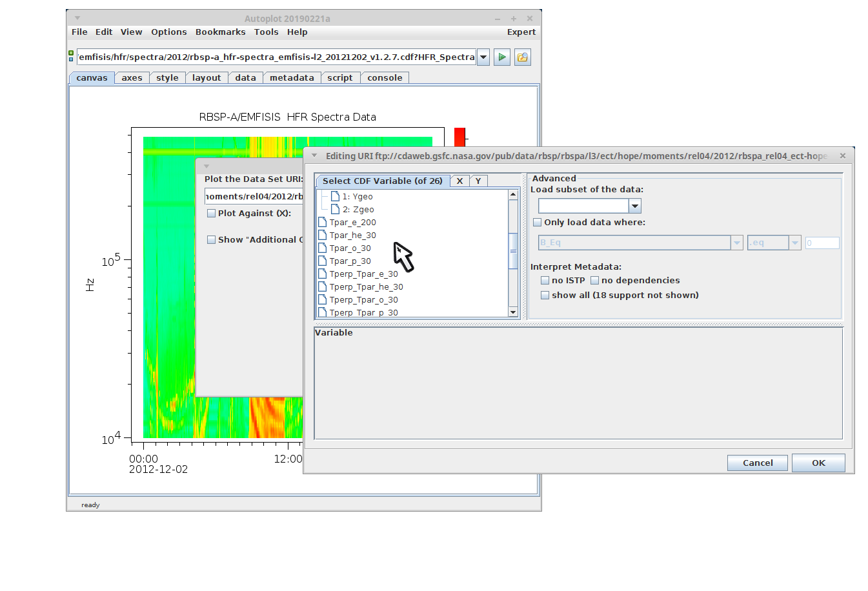Open the 'Load subset of the data' dropdown
Image resolution: width=868 pixels, height=591 pixels.
point(635,206)
